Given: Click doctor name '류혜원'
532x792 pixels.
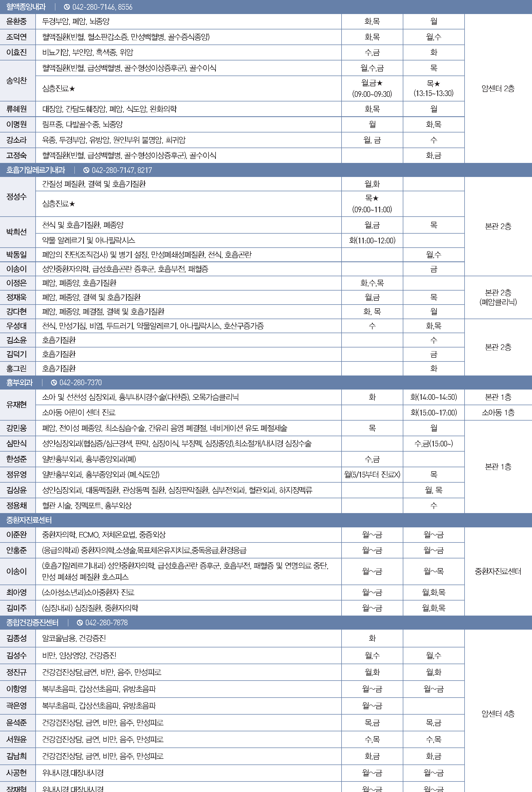Looking at the screenshot, I should pyautogui.click(x=16, y=109).
